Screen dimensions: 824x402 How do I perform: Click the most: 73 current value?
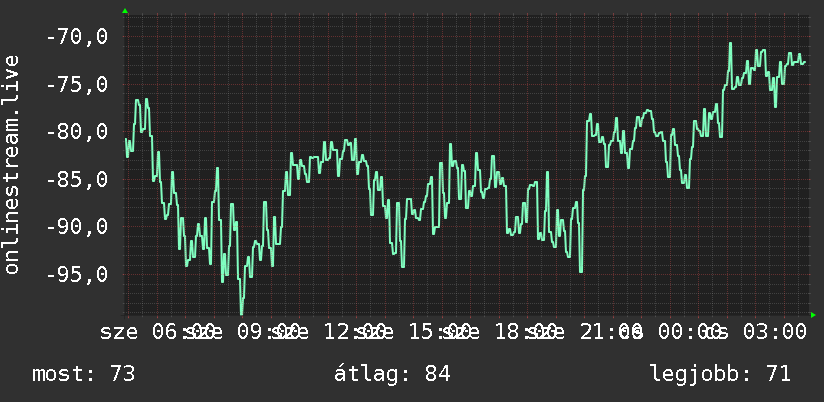click(84, 374)
